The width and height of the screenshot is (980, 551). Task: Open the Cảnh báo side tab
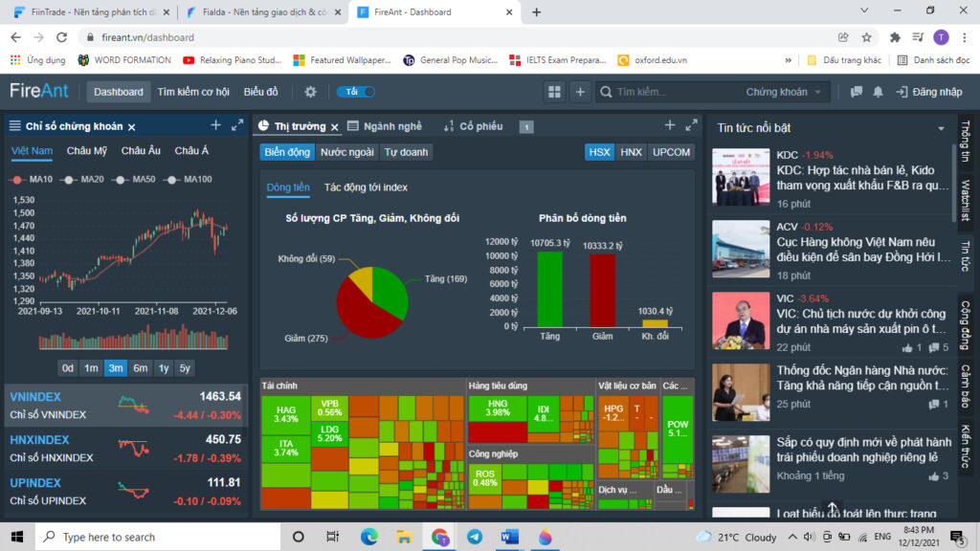click(966, 386)
